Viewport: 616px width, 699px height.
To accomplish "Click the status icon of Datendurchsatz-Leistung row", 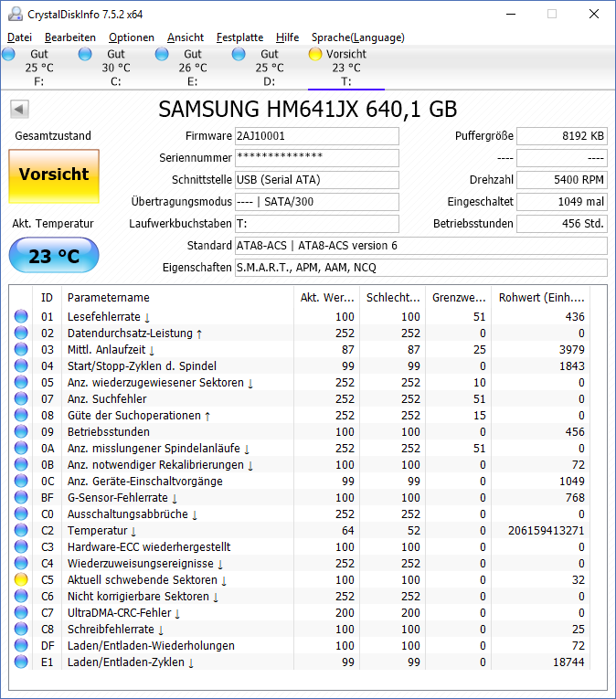I will coord(21,333).
